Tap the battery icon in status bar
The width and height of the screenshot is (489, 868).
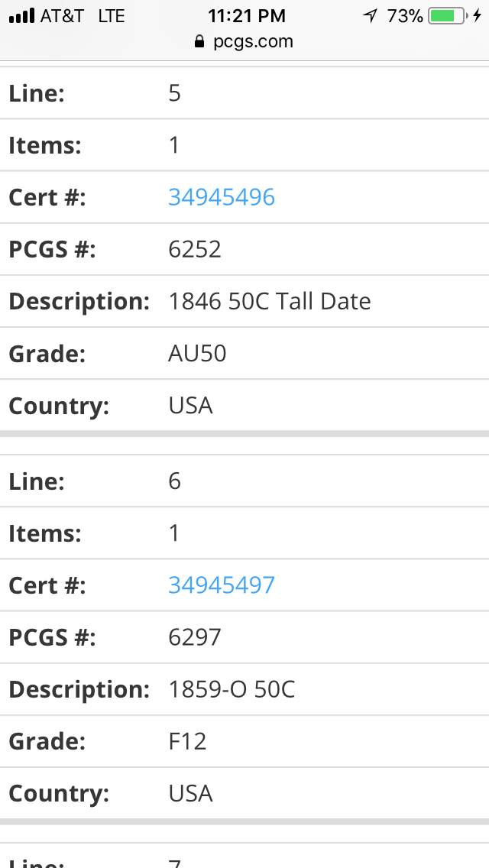448,16
